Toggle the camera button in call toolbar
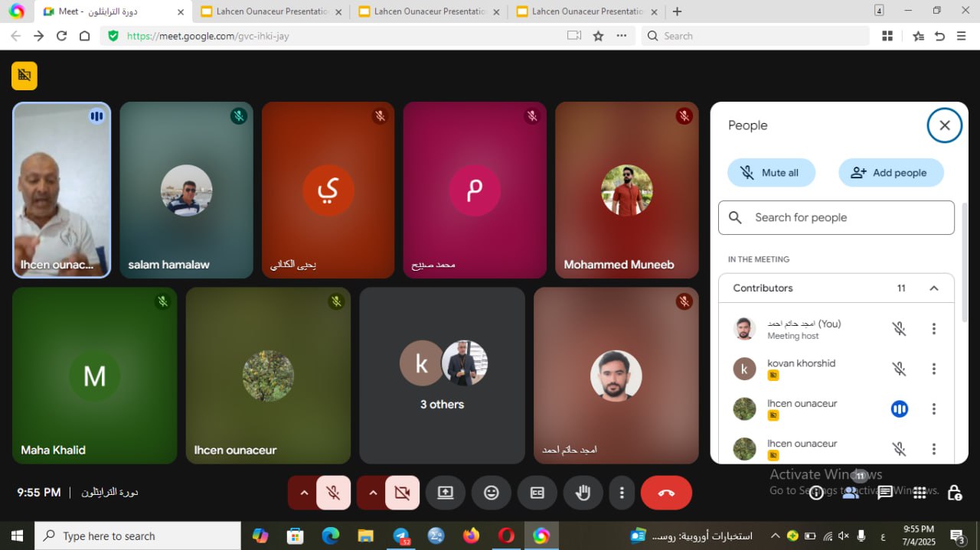 coord(402,493)
